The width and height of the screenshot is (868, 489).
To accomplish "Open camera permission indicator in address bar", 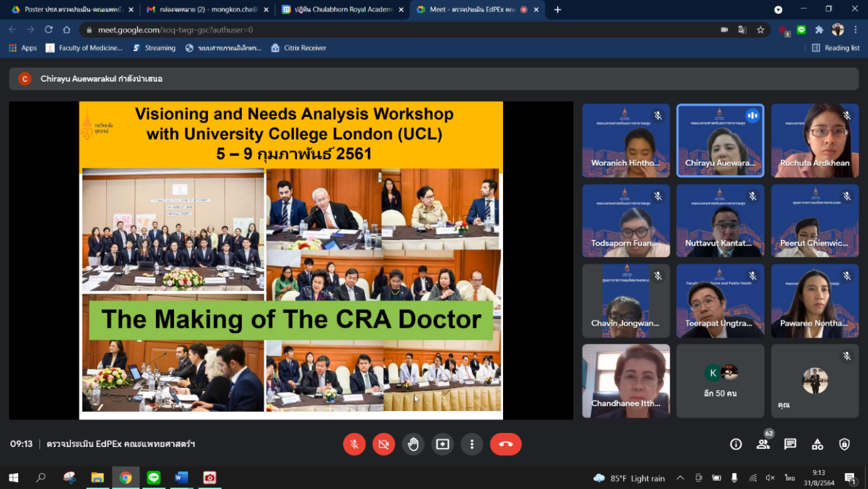I will [x=724, y=30].
